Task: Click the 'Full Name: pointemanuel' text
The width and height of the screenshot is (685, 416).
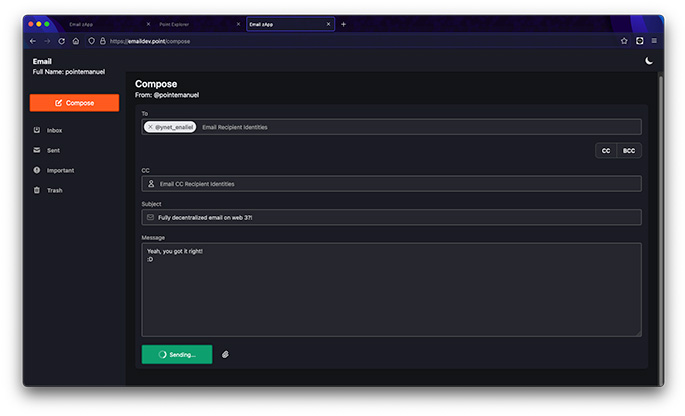Action: 69,72
